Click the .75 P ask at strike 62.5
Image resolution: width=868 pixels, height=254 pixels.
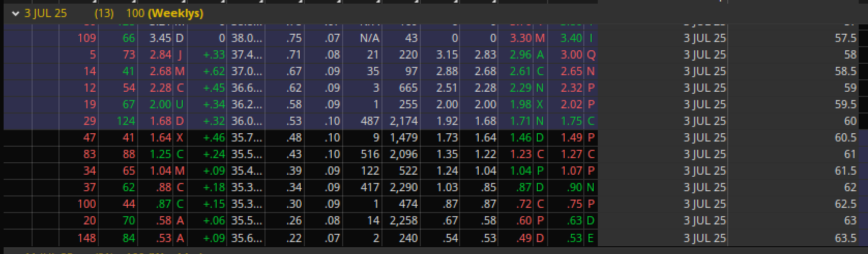coord(572,204)
